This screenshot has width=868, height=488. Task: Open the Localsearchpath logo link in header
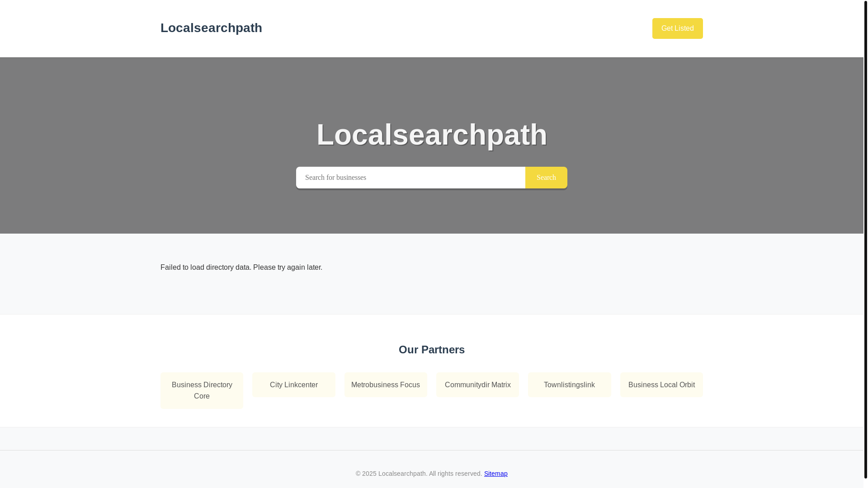[x=211, y=28]
